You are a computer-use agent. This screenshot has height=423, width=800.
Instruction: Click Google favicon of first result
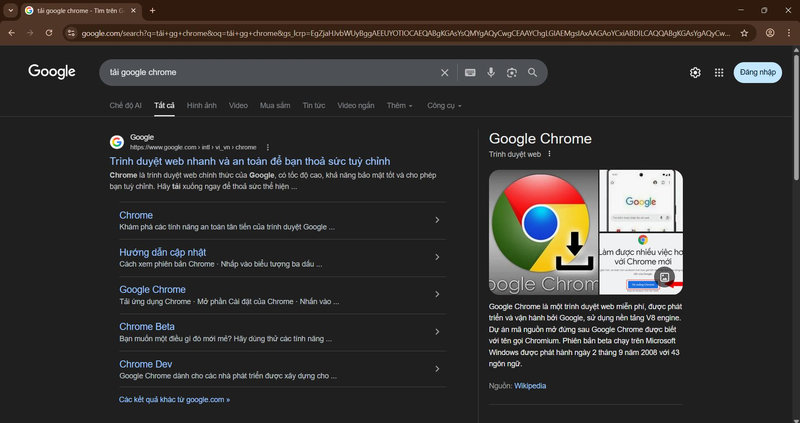pyautogui.click(x=117, y=142)
